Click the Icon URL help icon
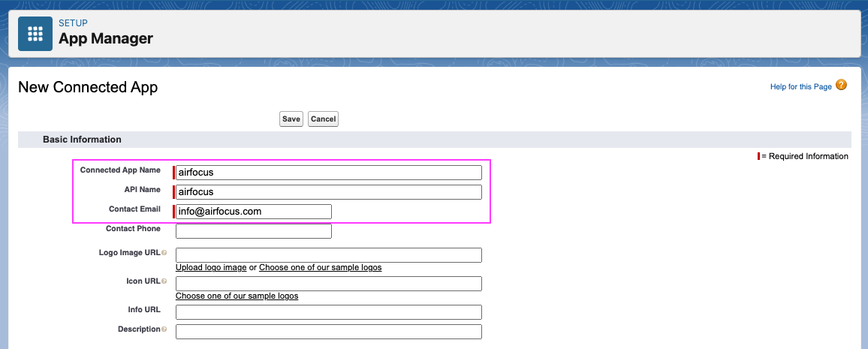 (164, 281)
